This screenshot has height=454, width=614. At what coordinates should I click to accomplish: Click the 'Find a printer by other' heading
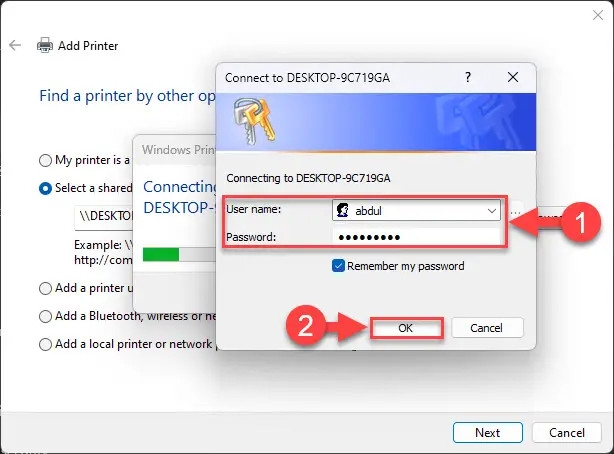(x=127, y=96)
